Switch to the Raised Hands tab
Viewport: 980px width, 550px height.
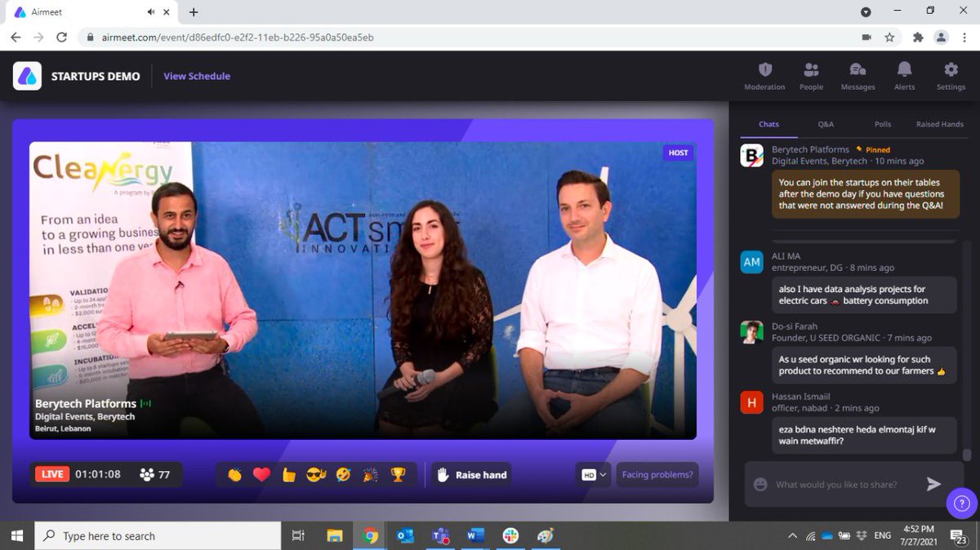tap(940, 124)
